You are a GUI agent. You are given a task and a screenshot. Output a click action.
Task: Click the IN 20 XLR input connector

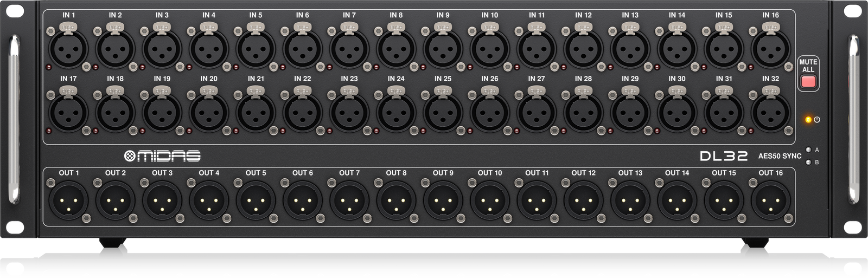(209, 112)
